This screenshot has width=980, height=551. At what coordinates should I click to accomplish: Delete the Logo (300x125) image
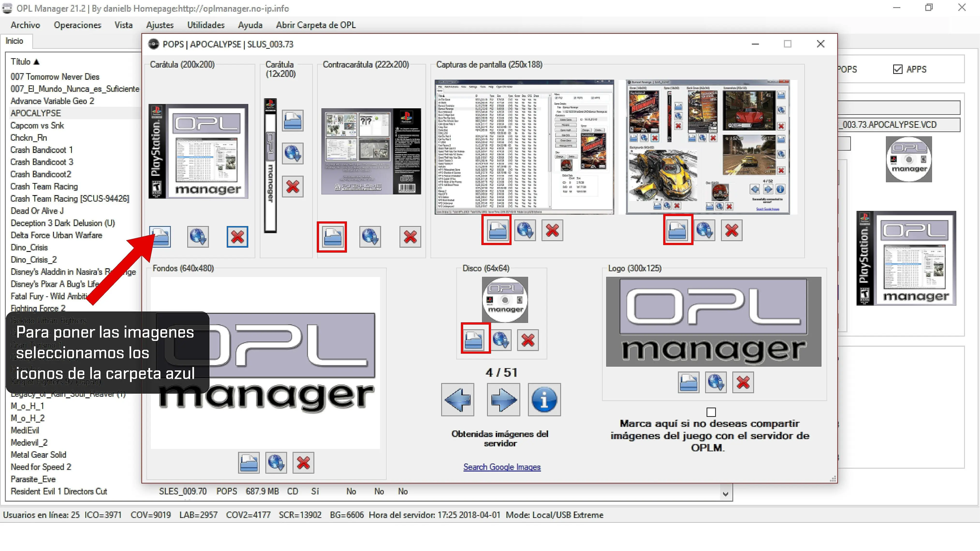click(743, 382)
